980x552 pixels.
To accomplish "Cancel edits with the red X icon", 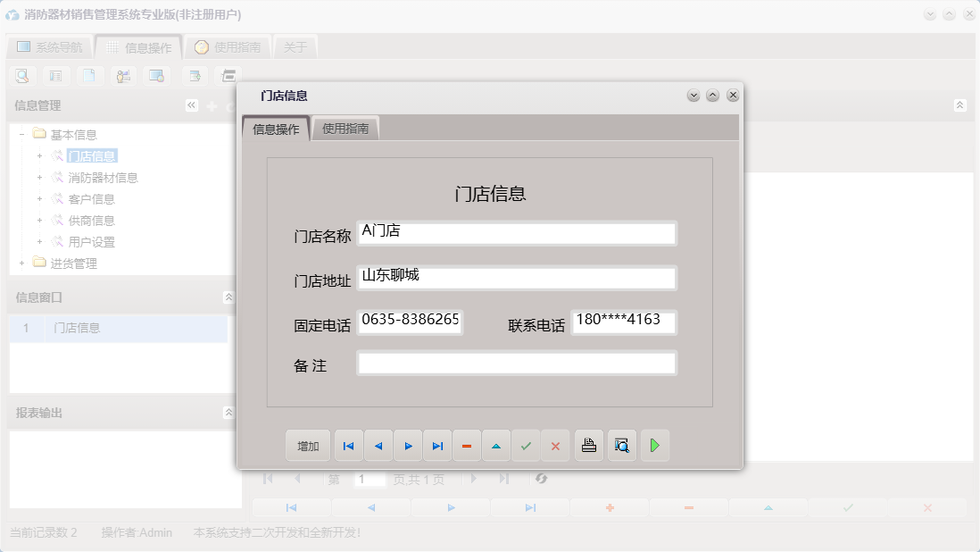I will pos(555,445).
